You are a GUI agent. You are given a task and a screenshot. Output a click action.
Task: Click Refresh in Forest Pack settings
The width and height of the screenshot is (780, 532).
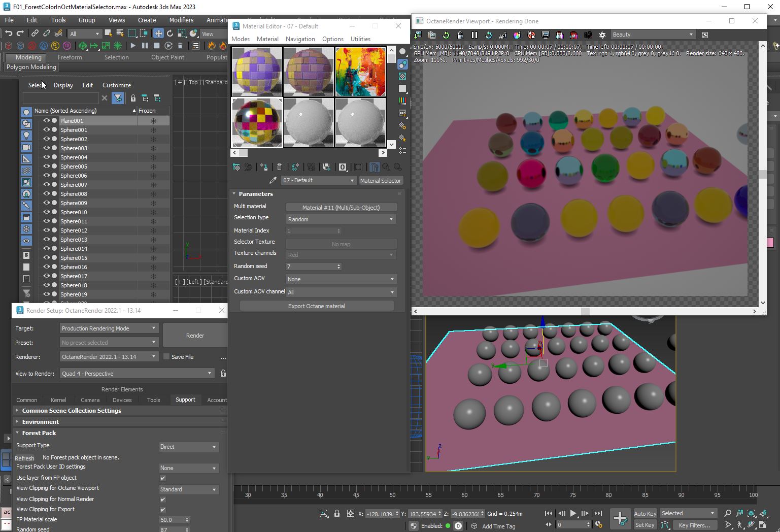pyautogui.click(x=24, y=458)
